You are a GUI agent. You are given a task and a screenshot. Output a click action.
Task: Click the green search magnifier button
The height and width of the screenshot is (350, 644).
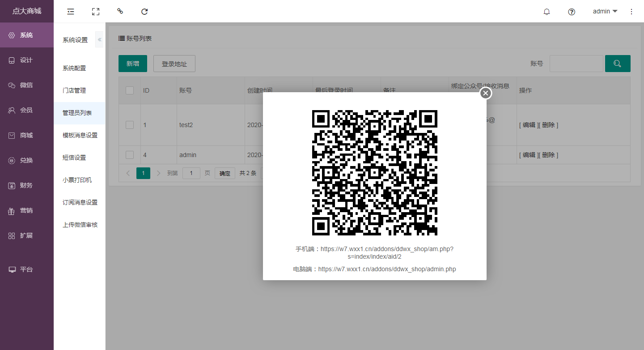pos(618,64)
